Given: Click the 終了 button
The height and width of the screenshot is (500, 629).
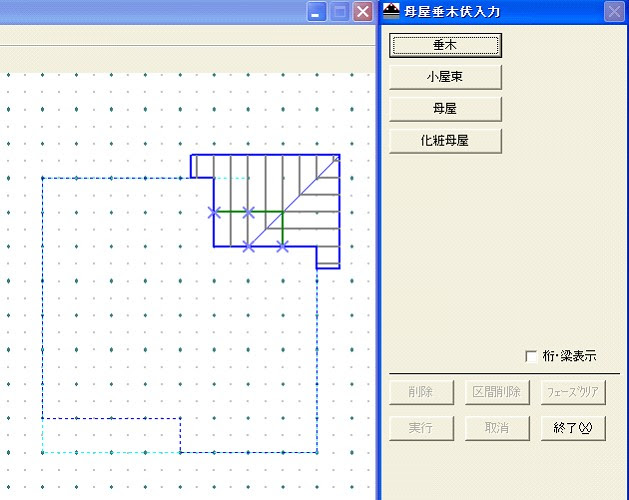Looking at the screenshot, I should click(573, 428).
